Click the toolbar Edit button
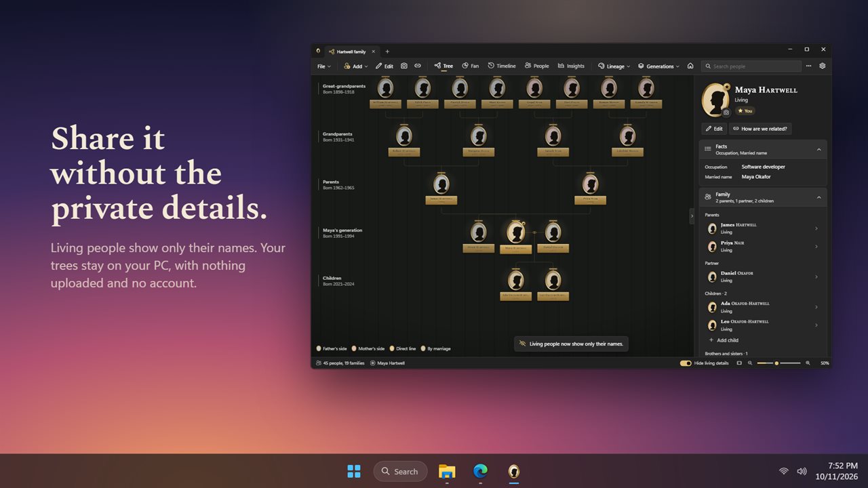The width and height of the screenshot is (868, 488). pos(384,66)
